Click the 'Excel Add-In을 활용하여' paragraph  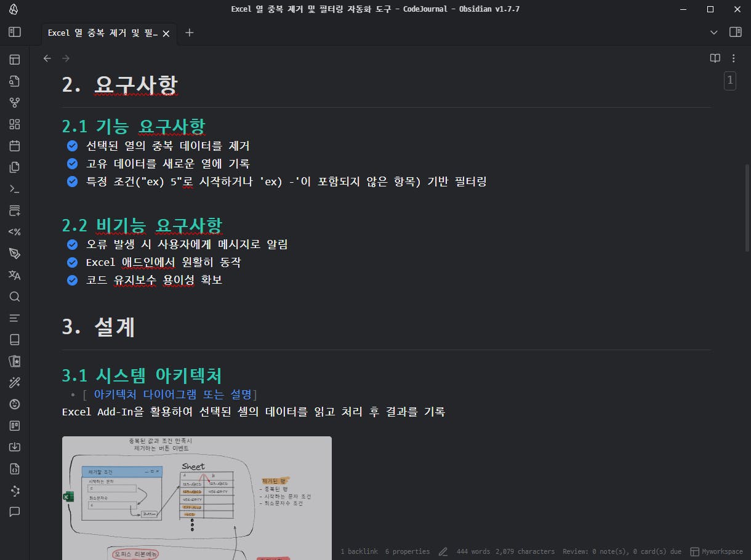tap(254, 412)
